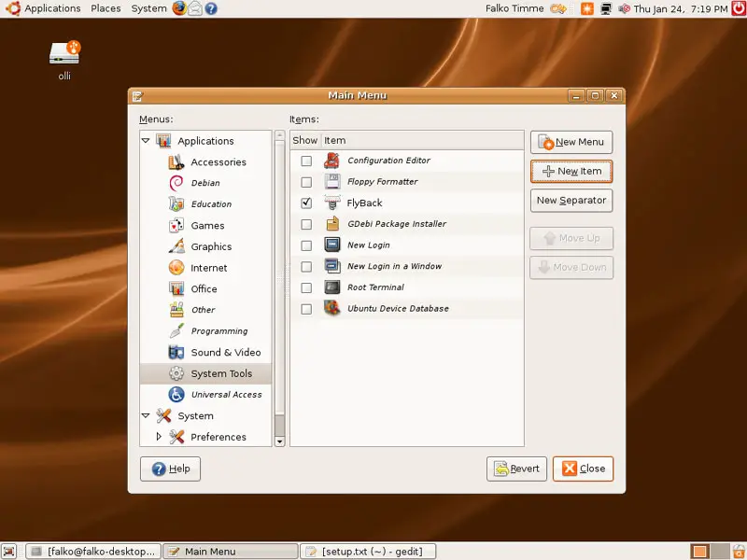Open the Applications menu in top panel
The image size is (747, 560).
52,8
